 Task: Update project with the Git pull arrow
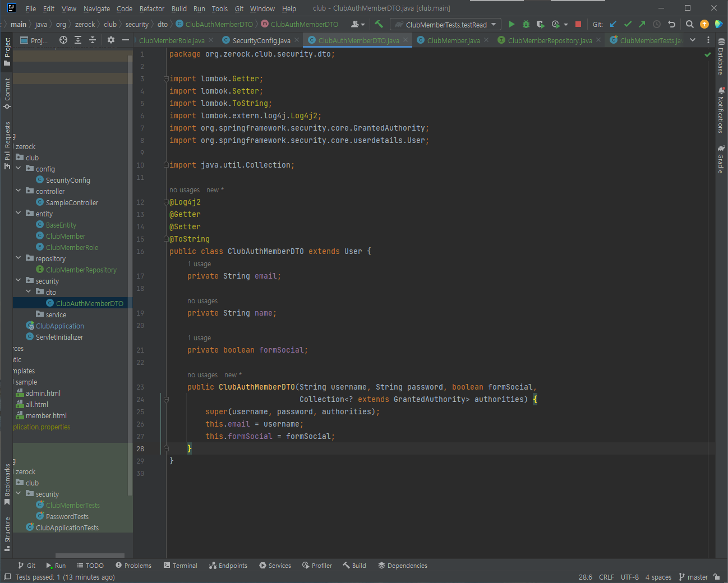(x=613, y=24)
